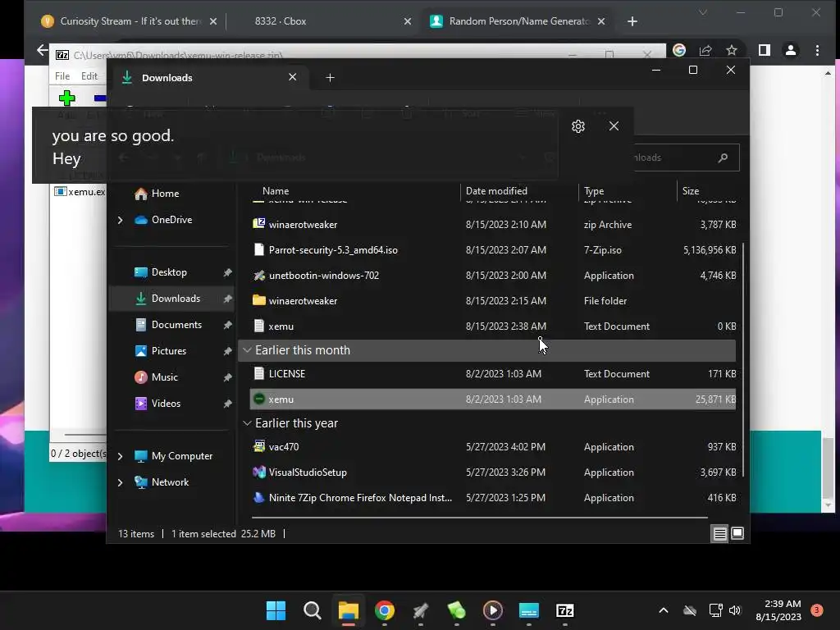The width and height of the screenshot is (840, 630).
Task: Open clock and date in taskbar
Action: tap(778, 610)
